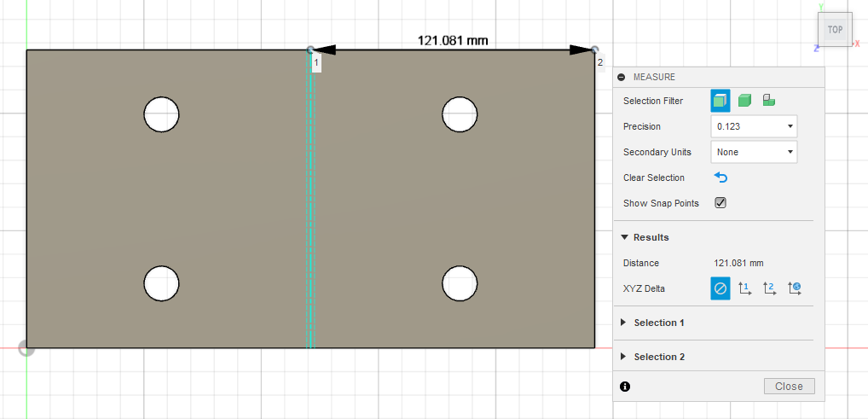Collapse the Results section
Screen dimensions: 868x419
click(x=625, y=237)
